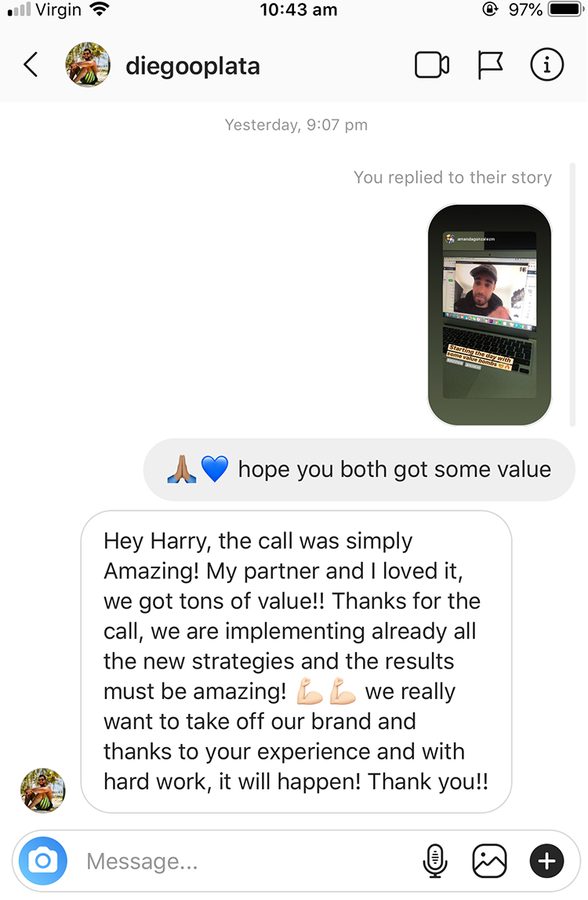The height and width of the screenshot is (900, 588).
Task: Tap the plus icon for more options
Action: click(x=546, y=861)
